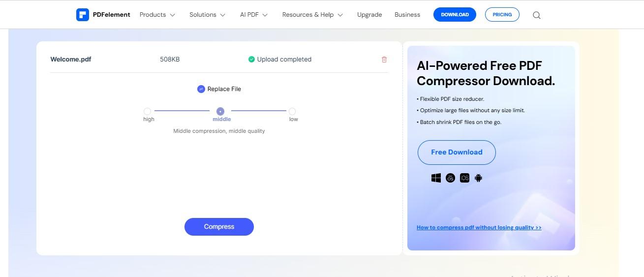This screenshot has width=644, height=277.
Task: Choose the middle compression radio option
Action: click(220, 111)
